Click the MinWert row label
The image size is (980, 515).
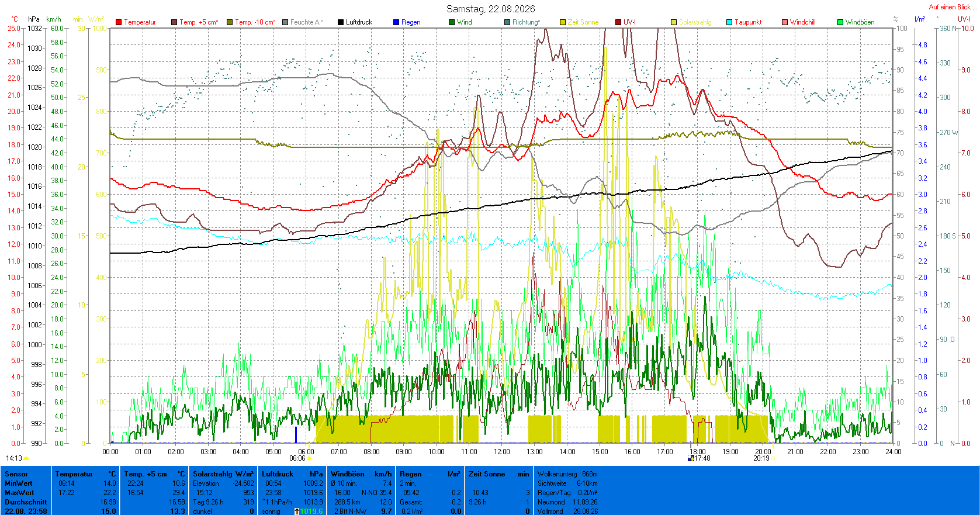pyautogui.click(x=19, y=483)
